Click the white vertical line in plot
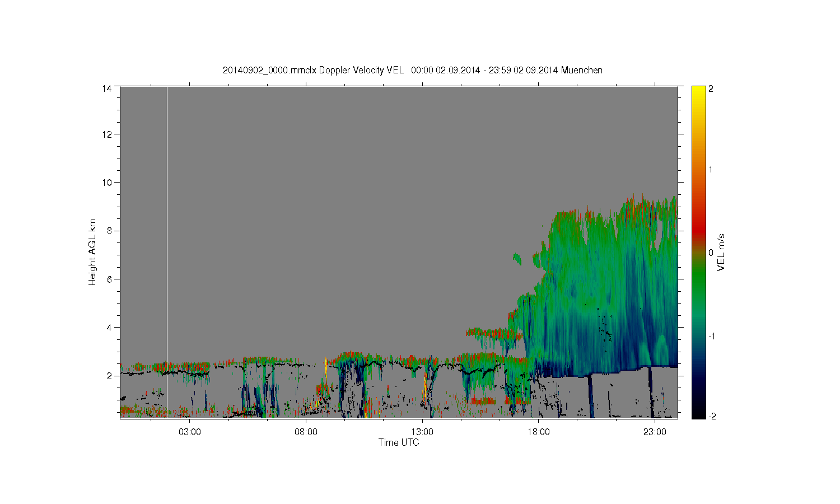The image size is (840, 504). [167, 252]
